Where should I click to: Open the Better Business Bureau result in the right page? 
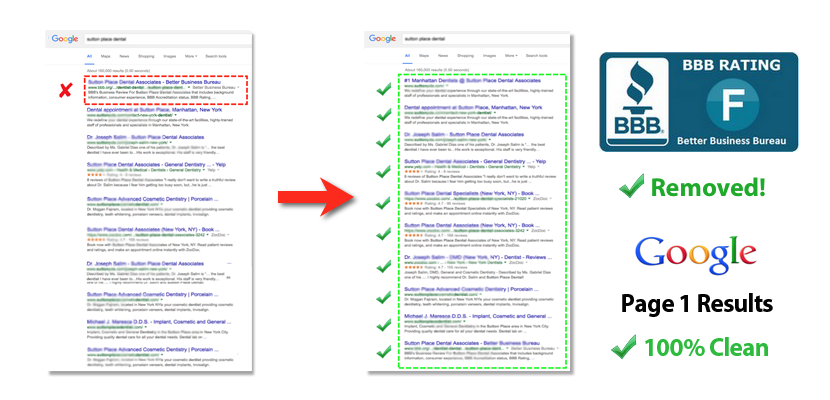click(472, 343)
